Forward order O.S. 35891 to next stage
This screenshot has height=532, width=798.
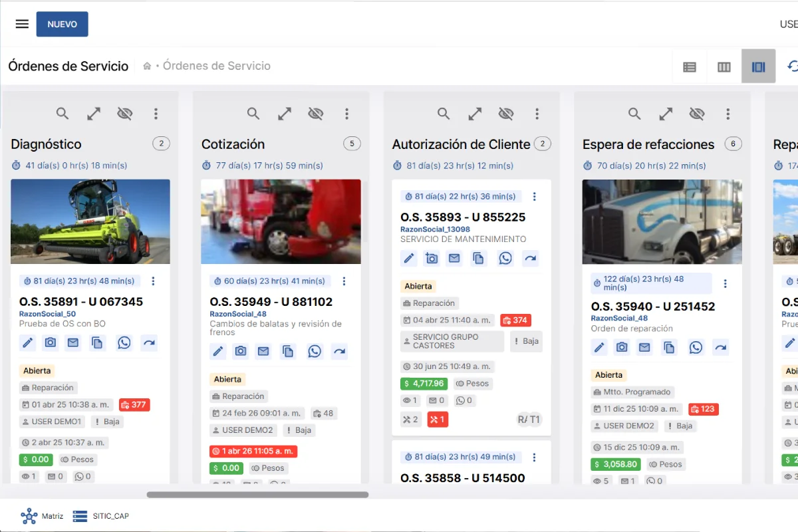pos(149,343)
